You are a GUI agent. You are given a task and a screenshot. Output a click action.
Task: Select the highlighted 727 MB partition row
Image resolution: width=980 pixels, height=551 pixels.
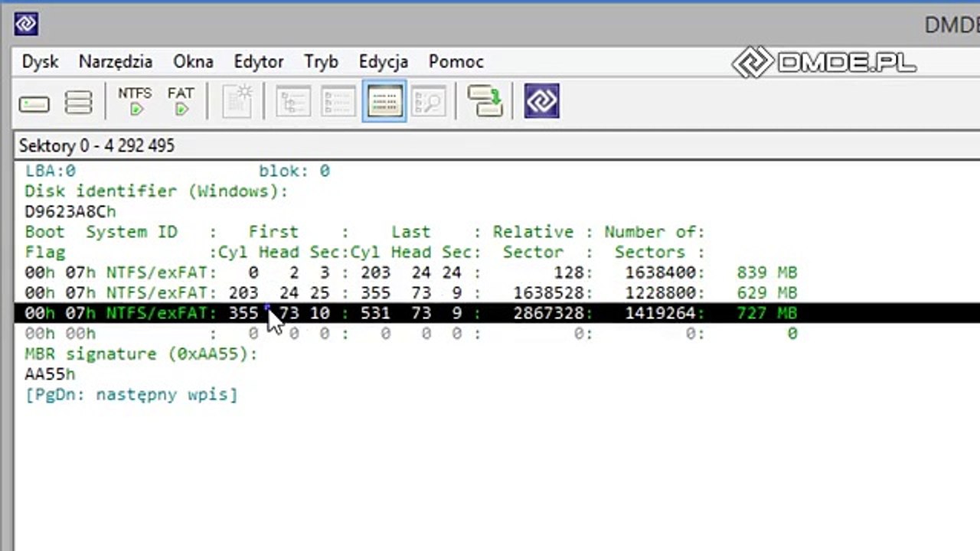[497, 313]
